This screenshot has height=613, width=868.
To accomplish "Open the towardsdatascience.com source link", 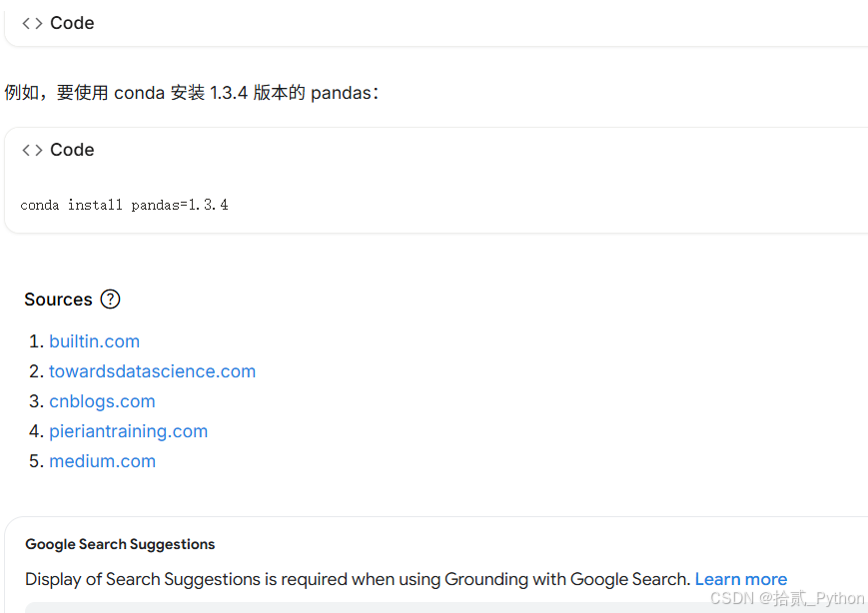I will pos(152,371).
